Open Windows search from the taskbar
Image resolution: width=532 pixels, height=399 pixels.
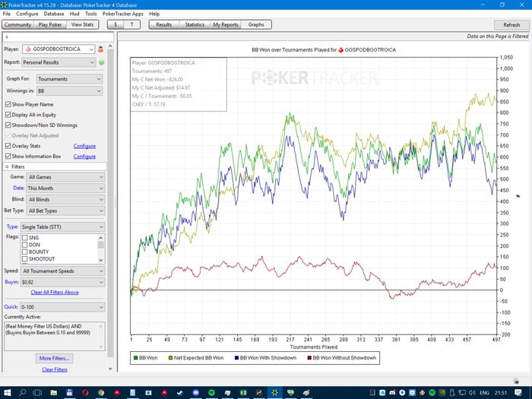(x=22, y=393)
